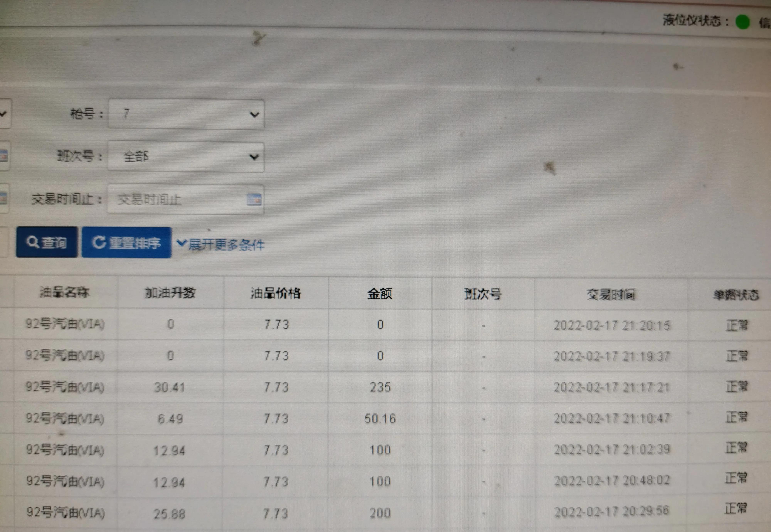The image size is (771, 532).
Task: Click the 7.73 price in the 21:10:47 row
Action: pos(276,419)
